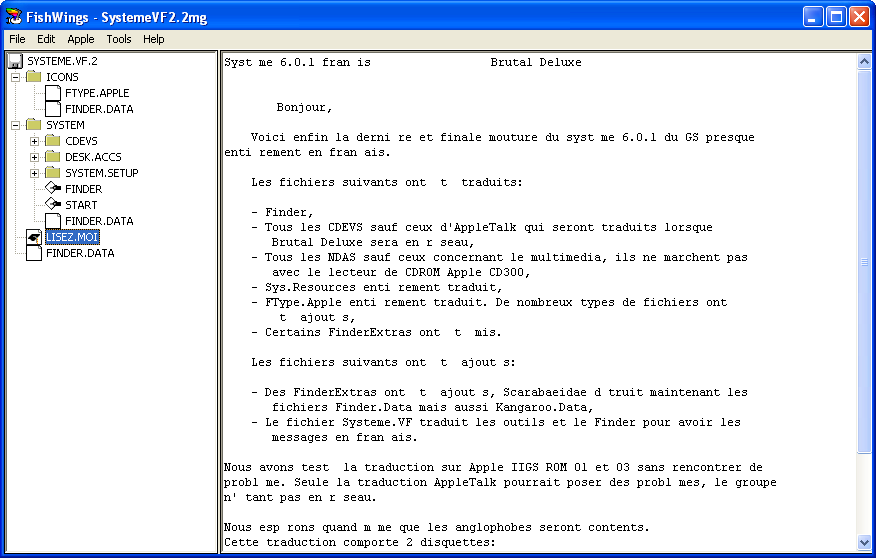Select the SYSTEM.SETUP folder label
Viewport: 876px width, 558px height.
pos(102,173)
